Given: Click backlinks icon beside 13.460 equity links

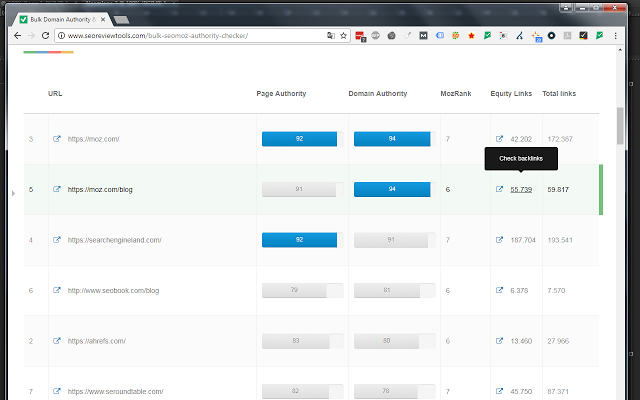Looking at the screenshot, I should click(499, 340).
